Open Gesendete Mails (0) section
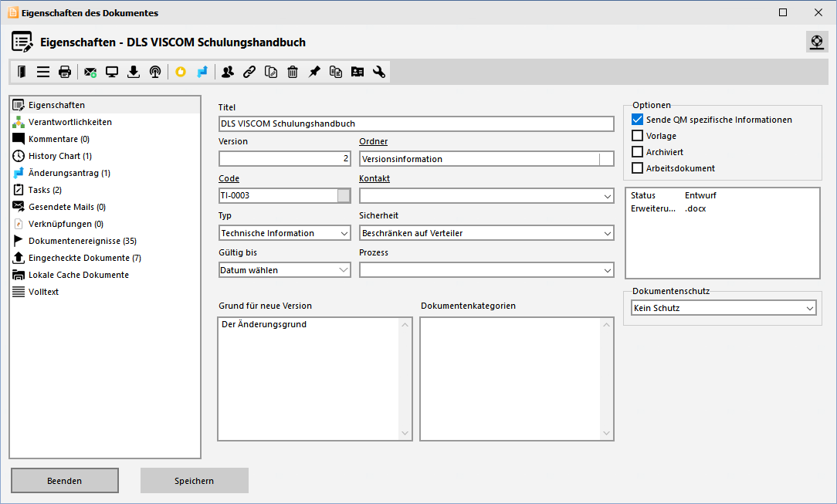The height and width of the screenshot is (504, 837). pyautogui.click(x=105, y=207)
